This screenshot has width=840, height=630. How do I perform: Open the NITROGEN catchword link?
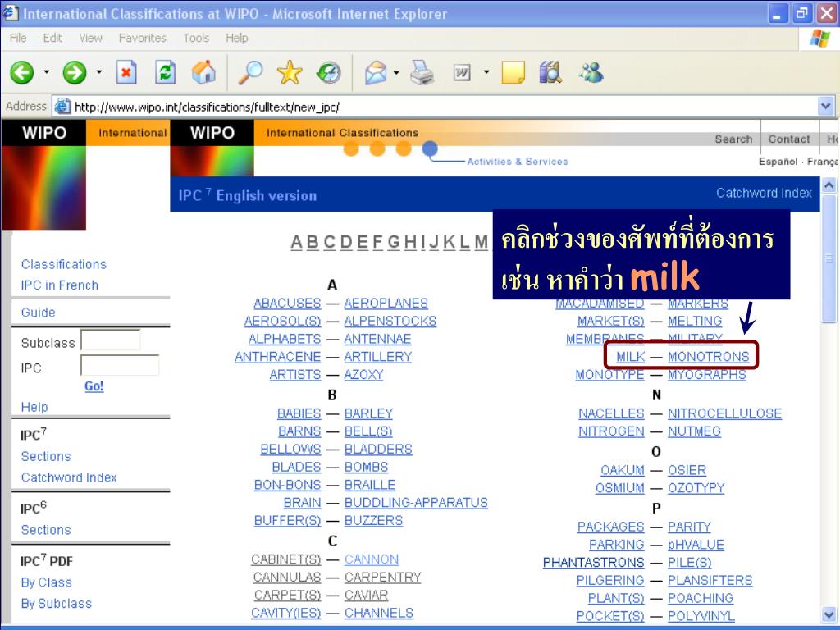[x=611, y=431]
